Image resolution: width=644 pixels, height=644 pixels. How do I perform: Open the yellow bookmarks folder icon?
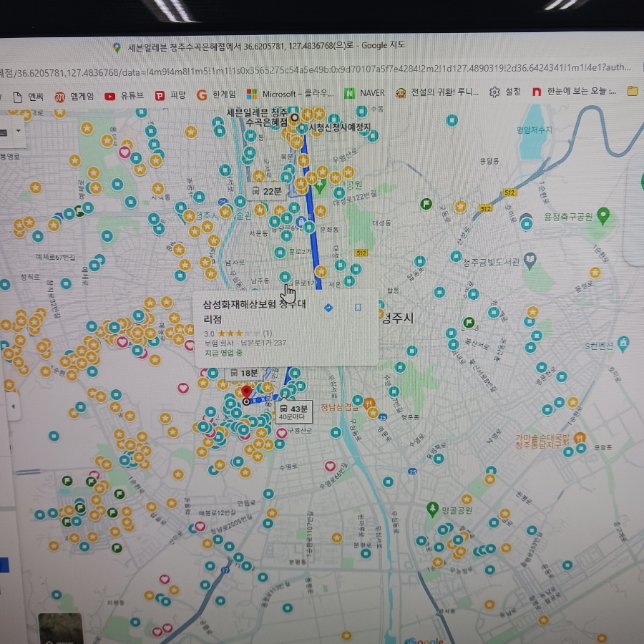coord(633,91)
